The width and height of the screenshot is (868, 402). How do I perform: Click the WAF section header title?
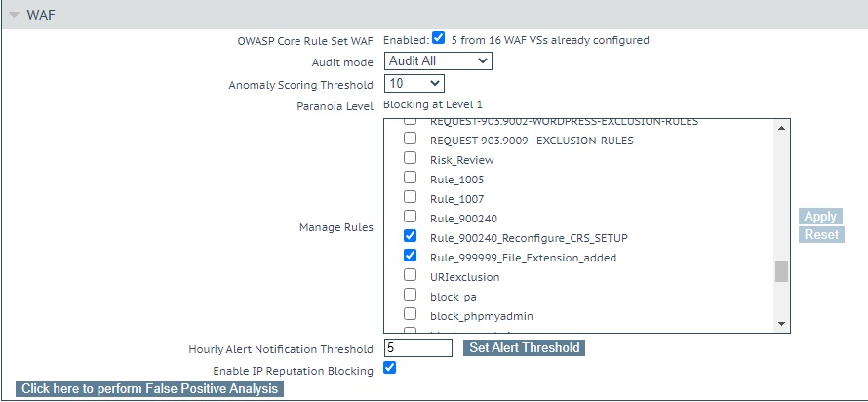(41, 15)
